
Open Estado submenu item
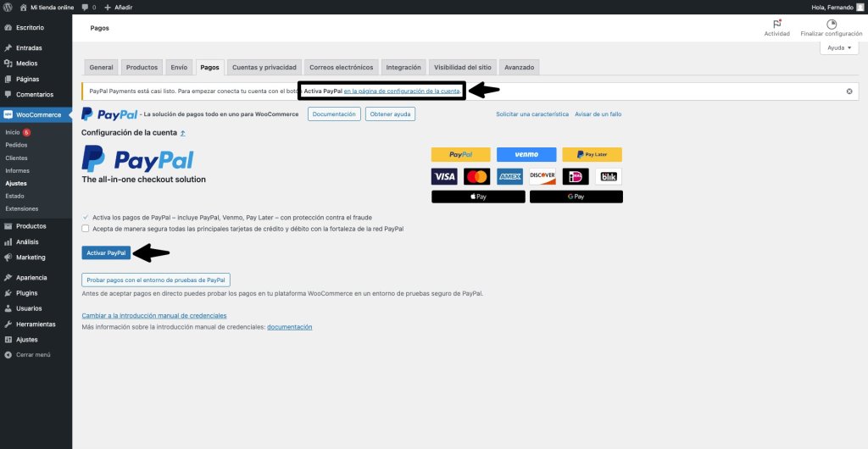(14, 197)
